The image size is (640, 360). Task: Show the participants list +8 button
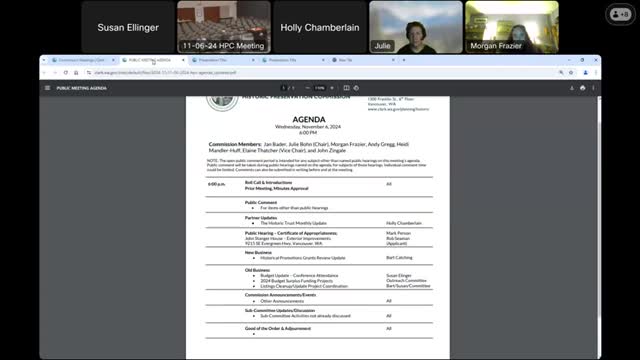620,14
